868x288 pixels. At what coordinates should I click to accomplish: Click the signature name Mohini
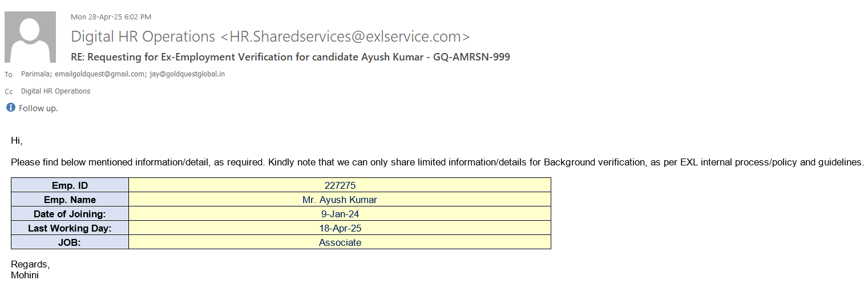(x=25, y=275)
